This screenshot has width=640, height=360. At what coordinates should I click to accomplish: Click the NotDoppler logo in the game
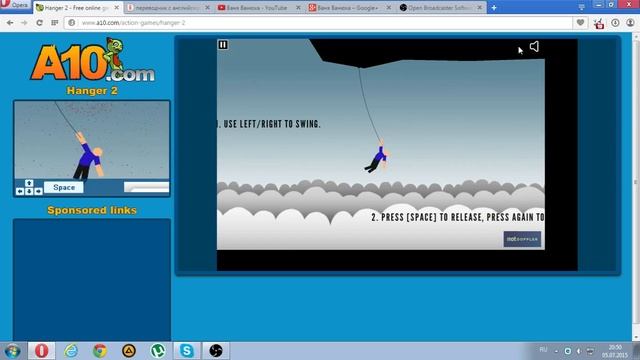click(522, 239)
